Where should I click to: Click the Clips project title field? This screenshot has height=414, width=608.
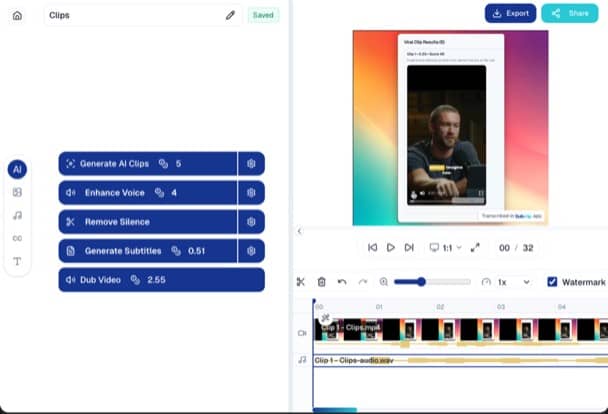142,15
